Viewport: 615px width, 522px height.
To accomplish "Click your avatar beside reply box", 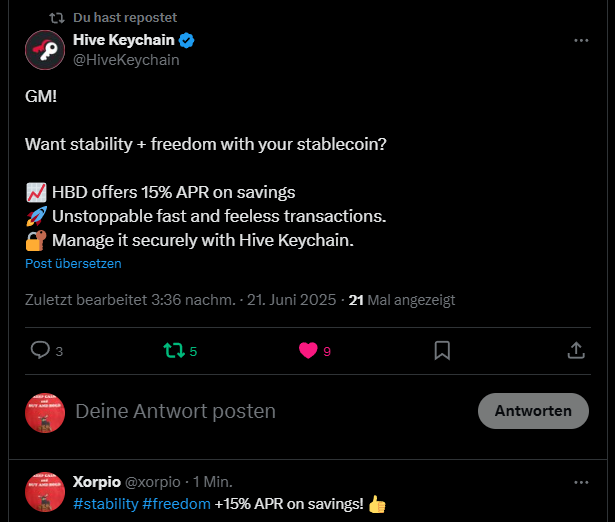I will (x=45, y=413).
